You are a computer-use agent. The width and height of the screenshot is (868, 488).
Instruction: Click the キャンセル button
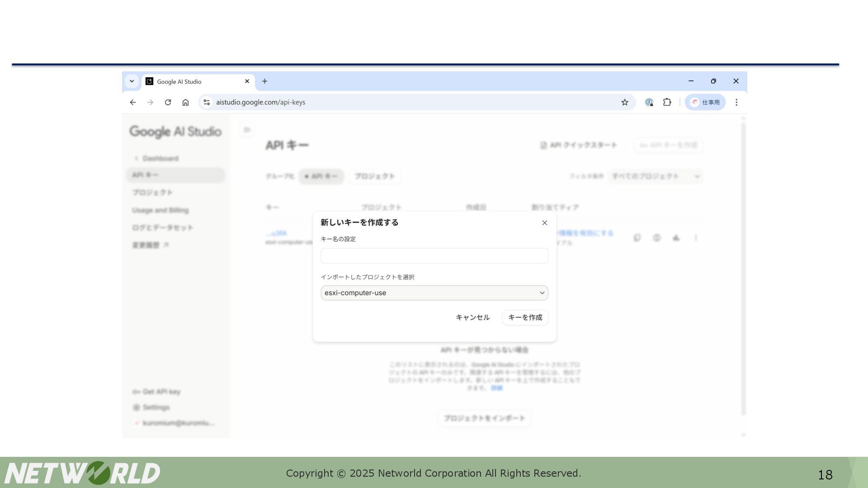coord(472,318)
